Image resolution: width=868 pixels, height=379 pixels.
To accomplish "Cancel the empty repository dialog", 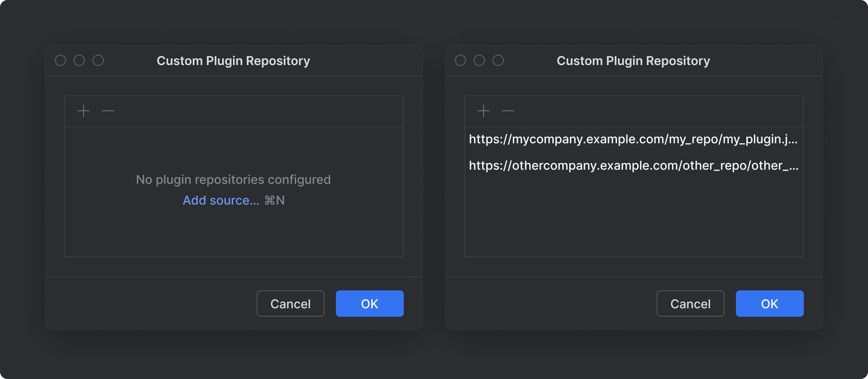I will 291,304.
